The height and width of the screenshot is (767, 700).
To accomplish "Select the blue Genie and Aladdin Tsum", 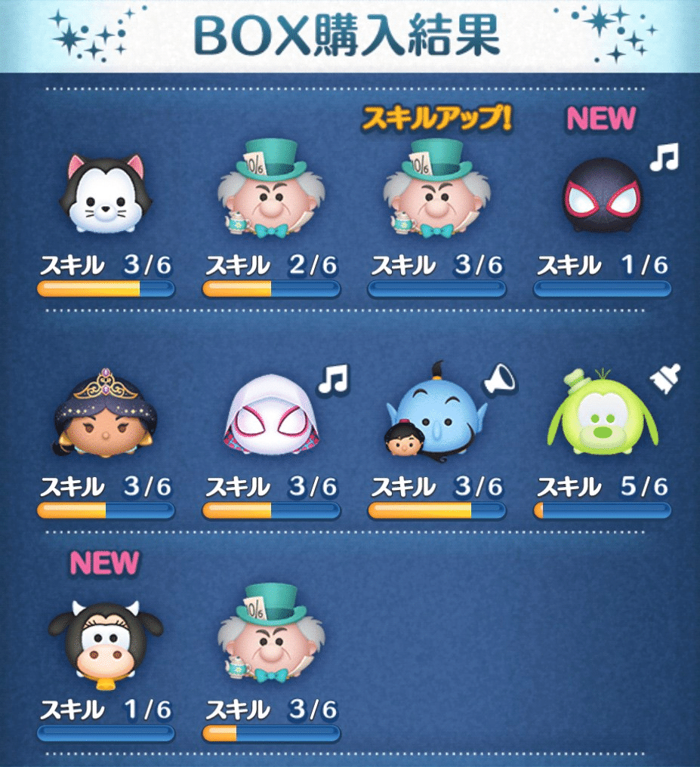I will (x=436, y=412).
